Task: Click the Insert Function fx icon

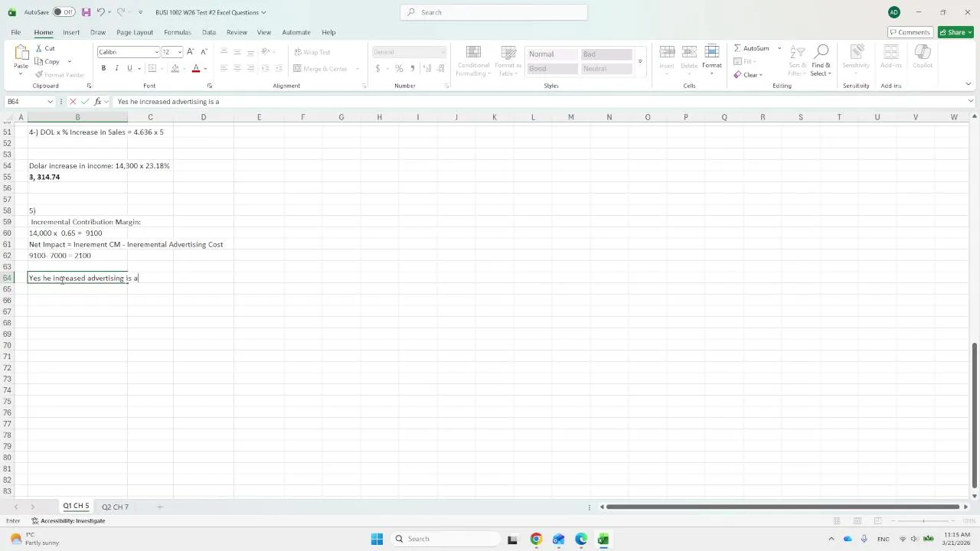Action: click(97, 102)
